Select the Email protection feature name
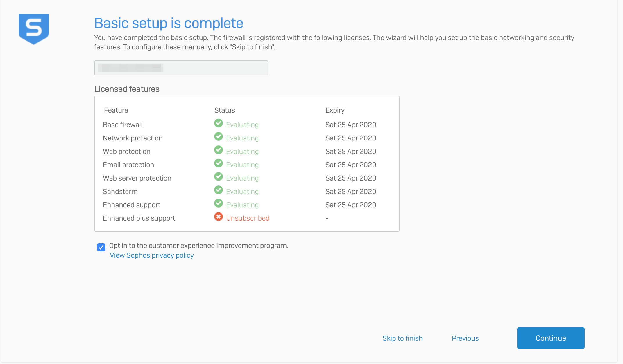This screenshot has width=623, height=364. point(128,165)
